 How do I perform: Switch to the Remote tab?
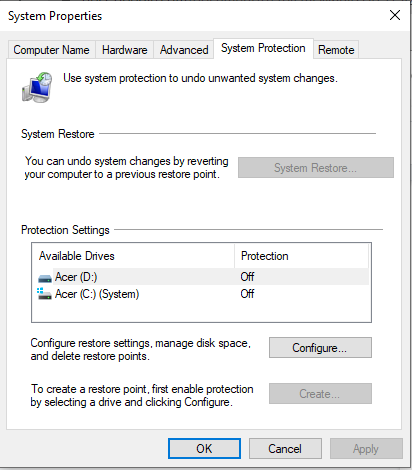[x=336, y=50]
